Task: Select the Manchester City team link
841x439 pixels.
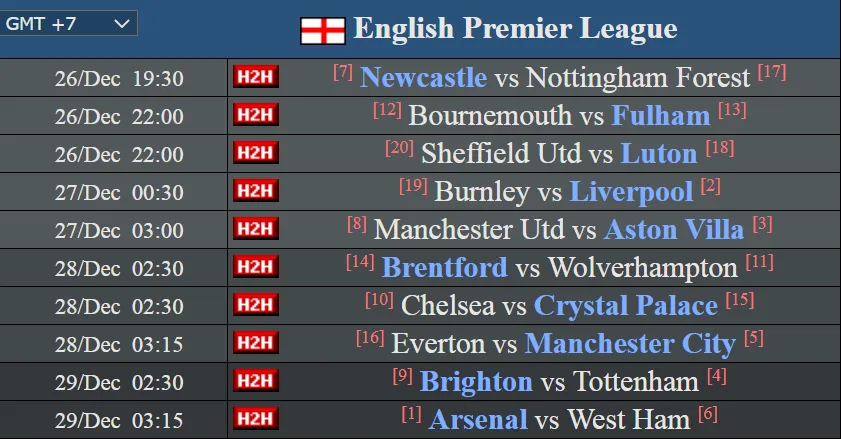Action: click(x=630, y=344)
